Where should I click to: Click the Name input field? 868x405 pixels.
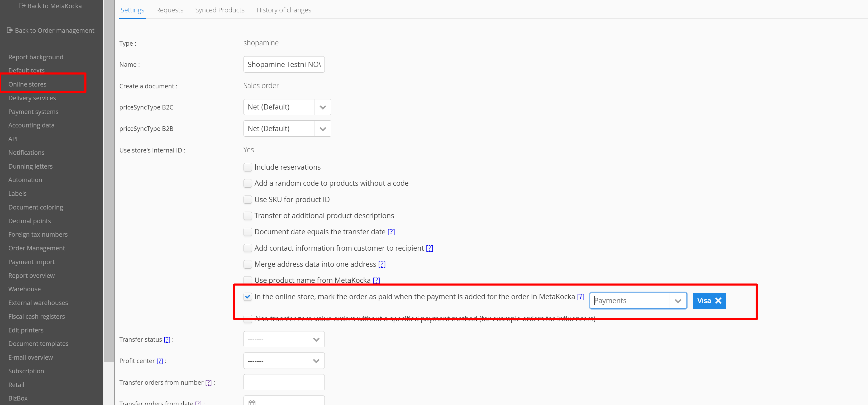(x=284, y=64)
